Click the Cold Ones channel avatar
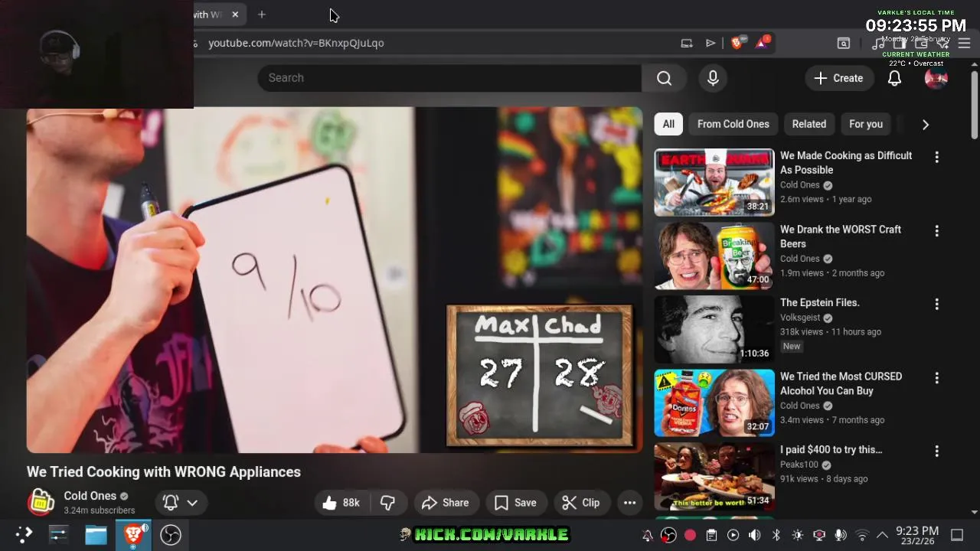Image resolution: width=980 pixels, height=551 pixels. coord(41,502)
